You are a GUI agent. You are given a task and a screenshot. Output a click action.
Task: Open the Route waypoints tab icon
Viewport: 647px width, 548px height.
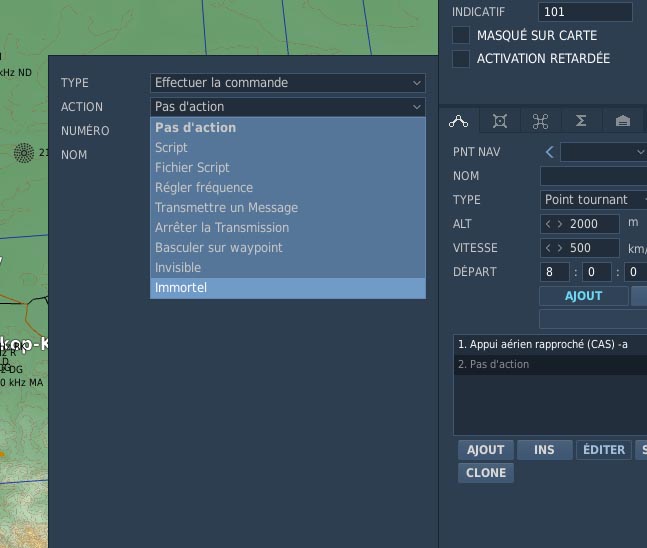coord(459,121)
